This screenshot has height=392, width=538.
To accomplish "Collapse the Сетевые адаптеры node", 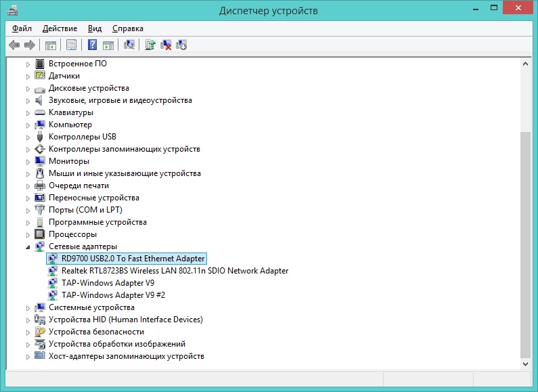I will [28, 247].
